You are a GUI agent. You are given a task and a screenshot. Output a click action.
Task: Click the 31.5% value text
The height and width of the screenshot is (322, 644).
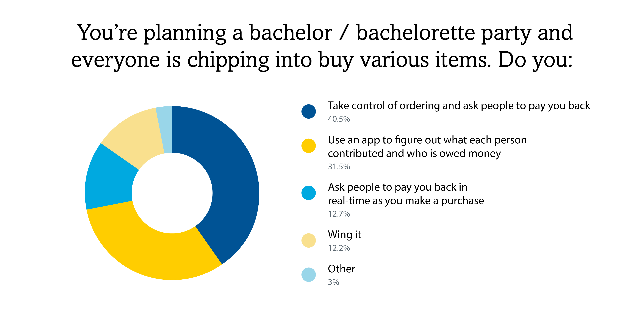339,167
